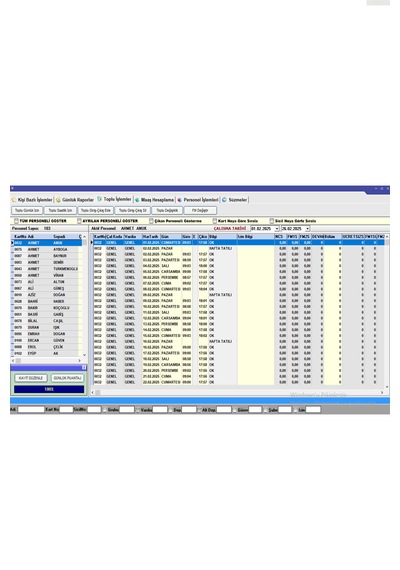Switch to the Günlük Raporlar tab

(77, 200)
